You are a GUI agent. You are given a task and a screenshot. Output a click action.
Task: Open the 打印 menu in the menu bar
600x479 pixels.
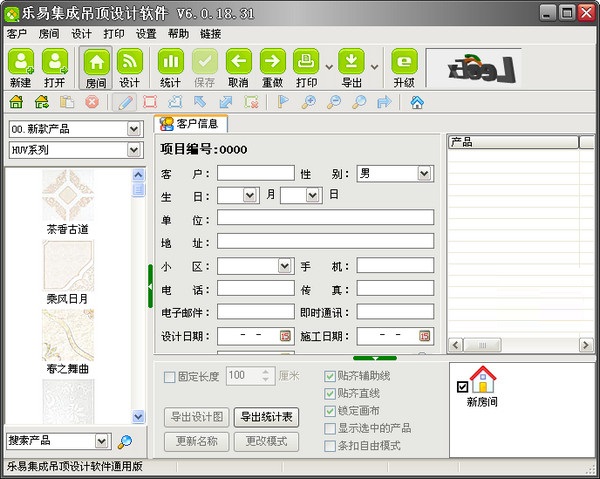[x=114, y=34]
